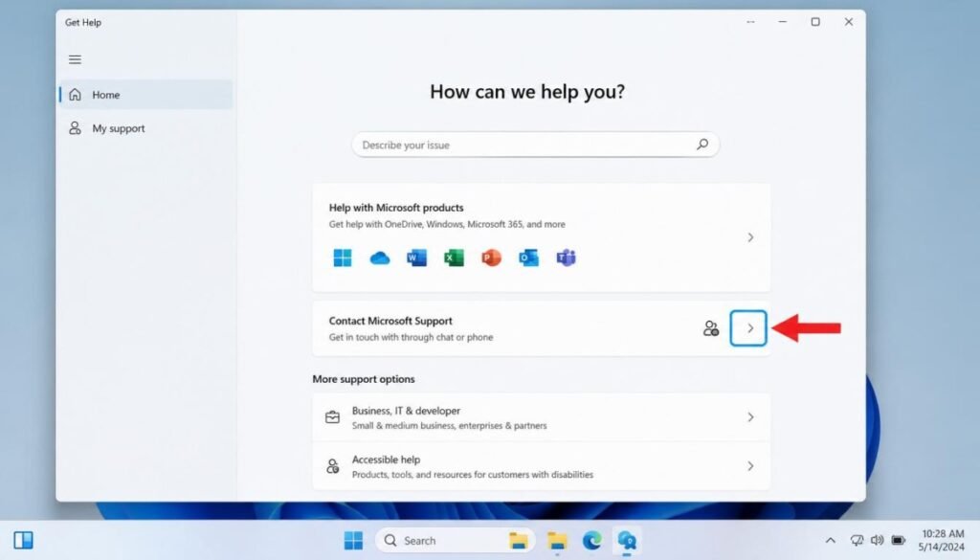Screen dimensions: 980x560
Task: Show hidden system tray icons
Action: click(830, 540)
